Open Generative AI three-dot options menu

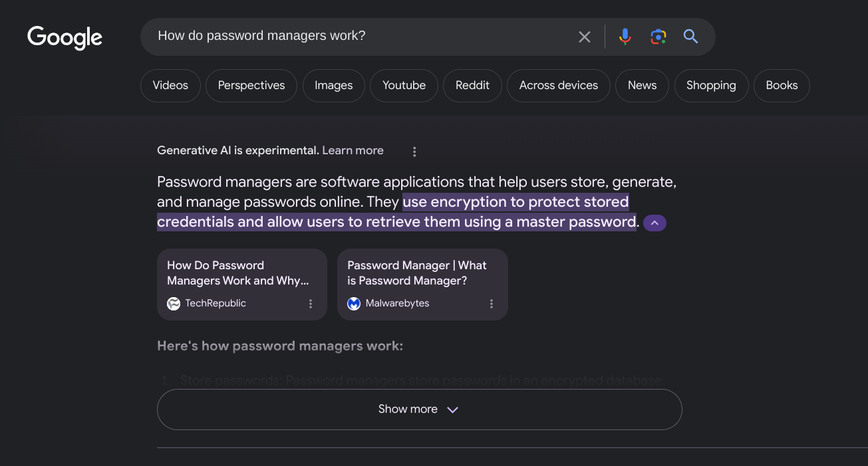pyautogui.click(x=414, y=152)
